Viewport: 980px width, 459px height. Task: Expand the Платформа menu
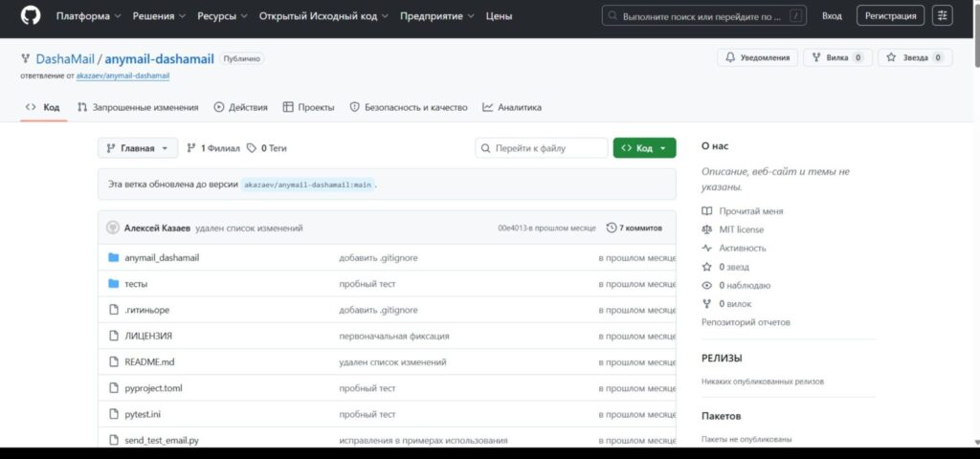[x=87, y=16]
